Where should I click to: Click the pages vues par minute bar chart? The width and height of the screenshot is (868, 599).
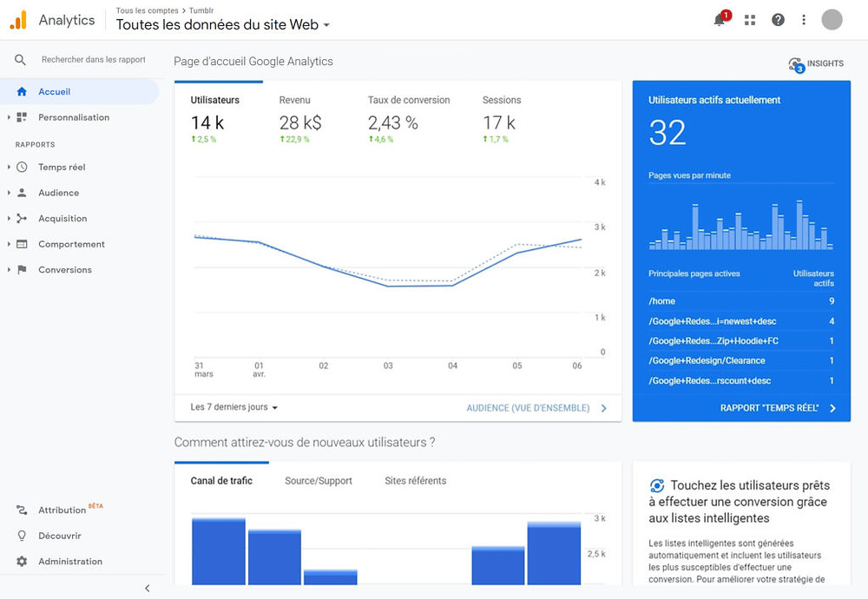pos(741,224)
